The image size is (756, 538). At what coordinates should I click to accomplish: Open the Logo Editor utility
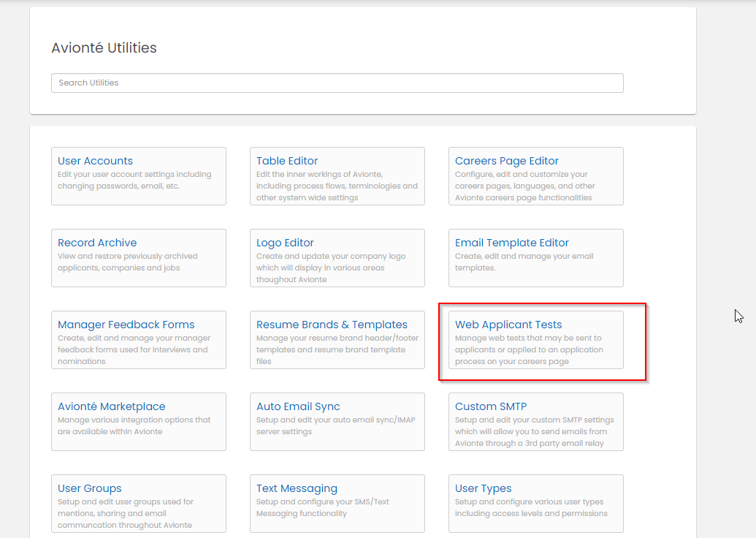(x=285, y=243)
